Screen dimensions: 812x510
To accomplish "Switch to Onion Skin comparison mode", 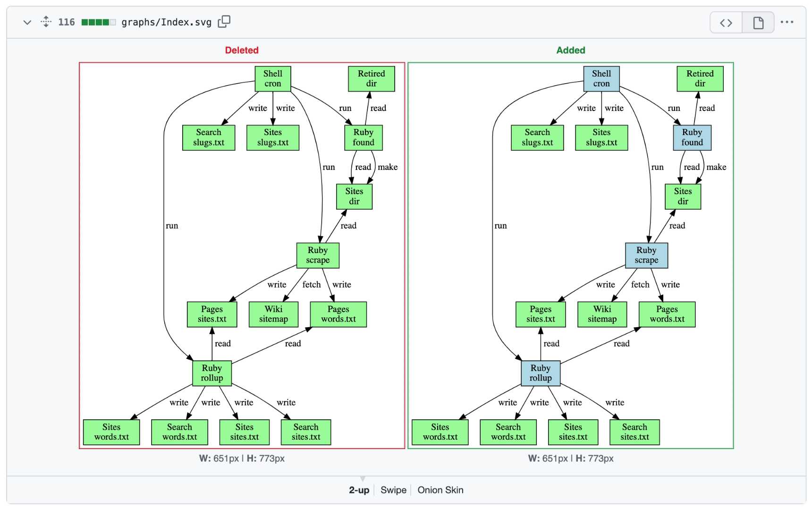I will pos(440,490).
